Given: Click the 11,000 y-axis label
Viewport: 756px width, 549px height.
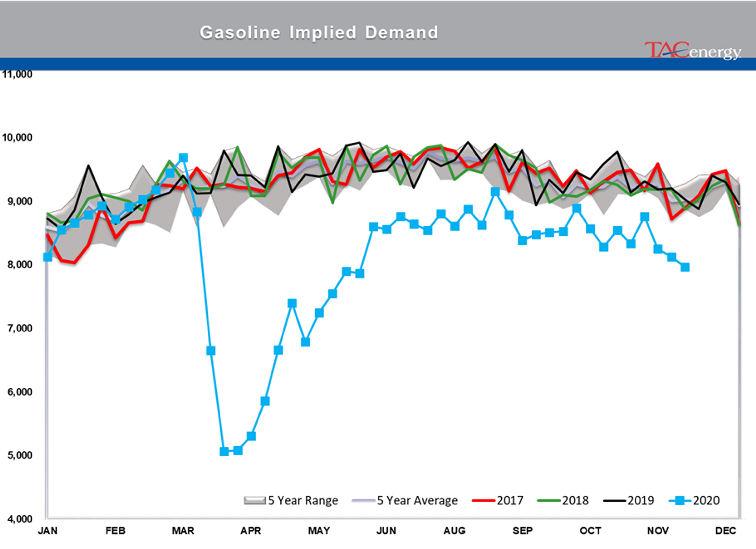Looking at the screenshot, I should click(17, 74).
